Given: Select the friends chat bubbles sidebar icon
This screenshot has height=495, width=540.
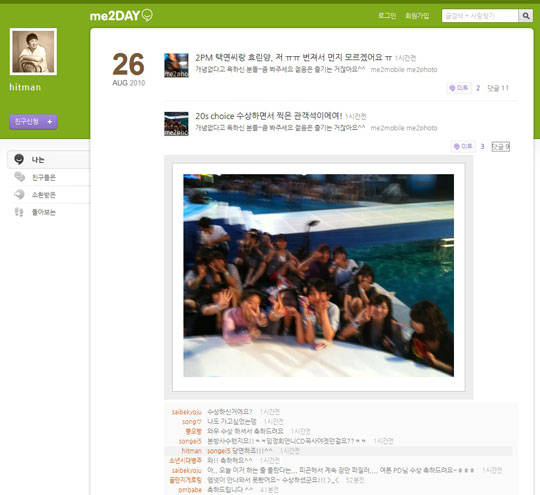Looking at the screenshot, I should coord(19,177).
